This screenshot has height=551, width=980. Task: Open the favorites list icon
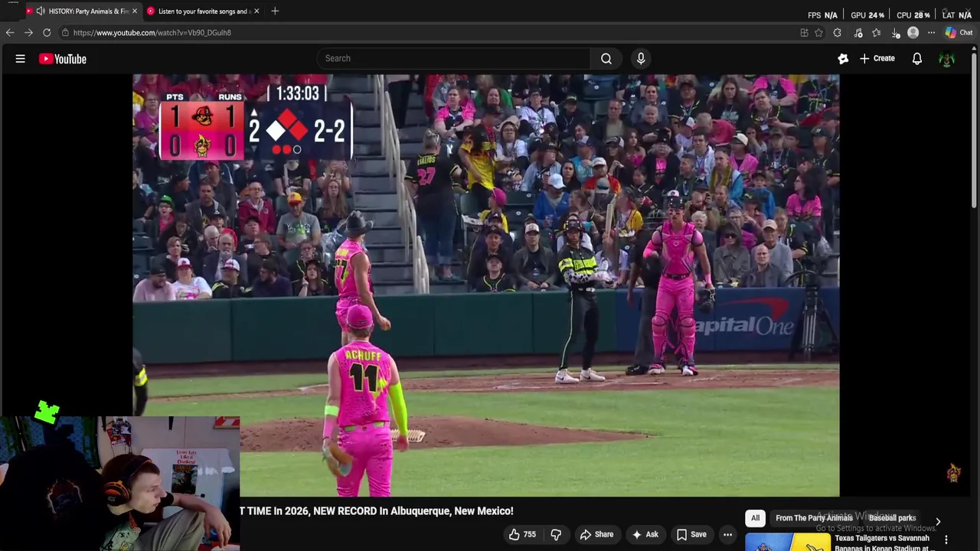pyautogui.click(x=876, y=33)
